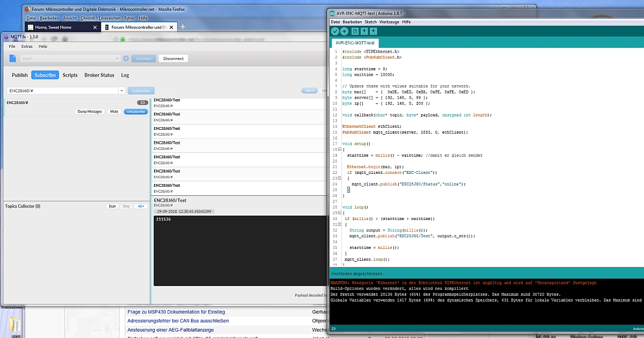Open the Arduino Bearbeiten menu
Viewport: 644px width, 338px height.
click(x=352, y=22)
